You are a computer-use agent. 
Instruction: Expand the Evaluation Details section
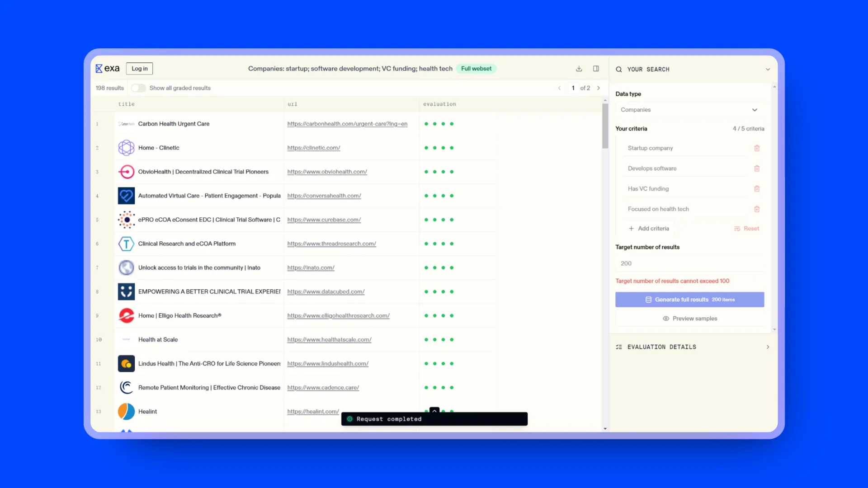pos(768,347)
